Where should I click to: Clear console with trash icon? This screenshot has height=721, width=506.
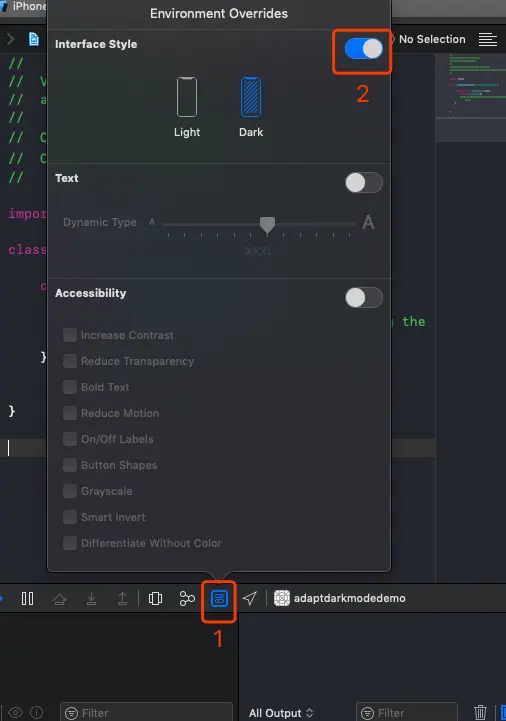click(480, 712)
